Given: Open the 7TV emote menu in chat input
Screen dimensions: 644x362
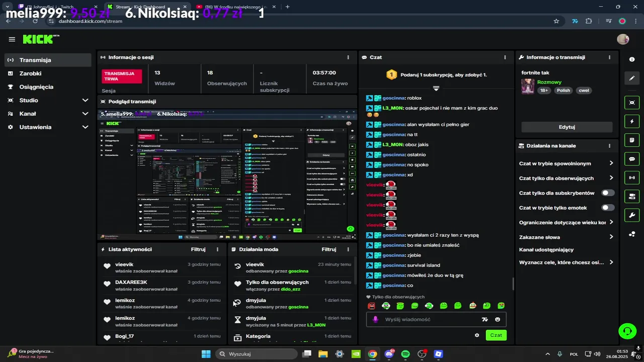Looking at the screenshot, I should click(x=485, y=319).
